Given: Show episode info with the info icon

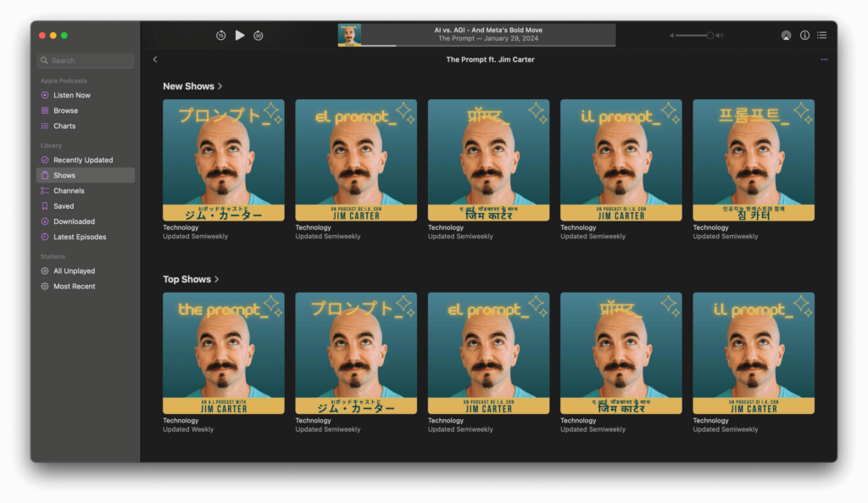Looking at the screenshot, I should (x=804, y=36).
